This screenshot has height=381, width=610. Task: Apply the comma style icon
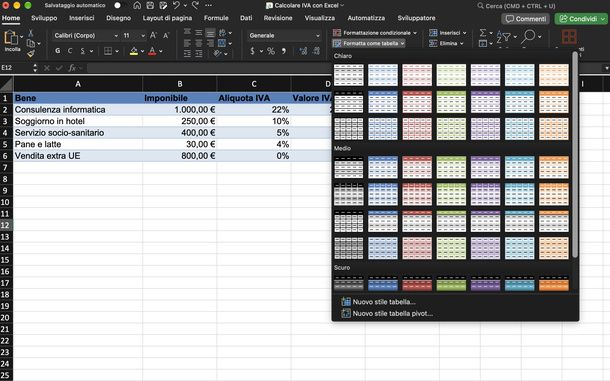(284, 51)
